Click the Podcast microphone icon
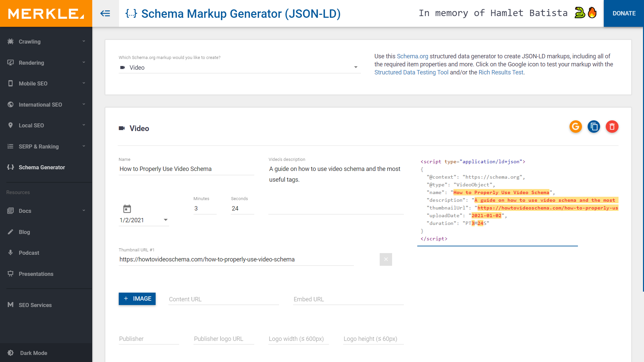This screenshot has width=644, height=362. (x=11, y=253)
